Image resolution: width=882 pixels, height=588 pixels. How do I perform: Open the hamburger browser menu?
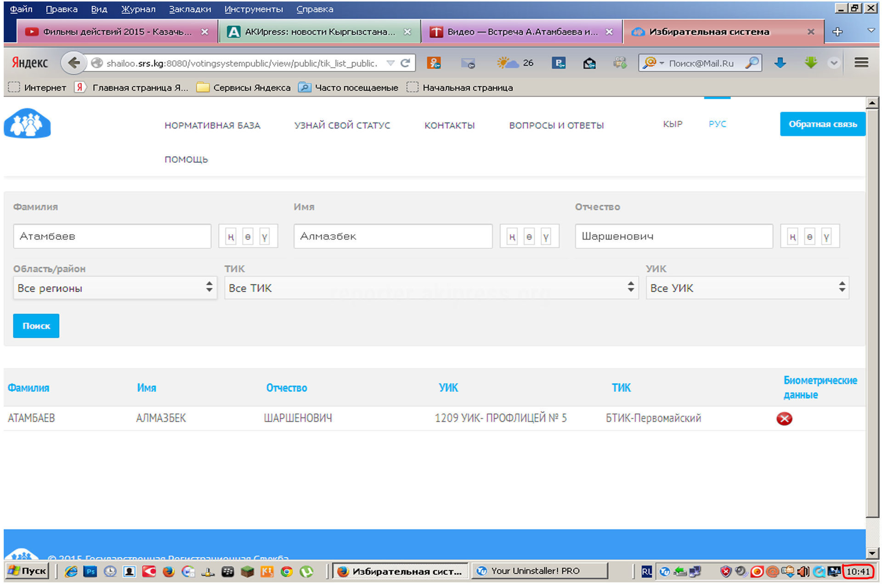coord(861,62)
